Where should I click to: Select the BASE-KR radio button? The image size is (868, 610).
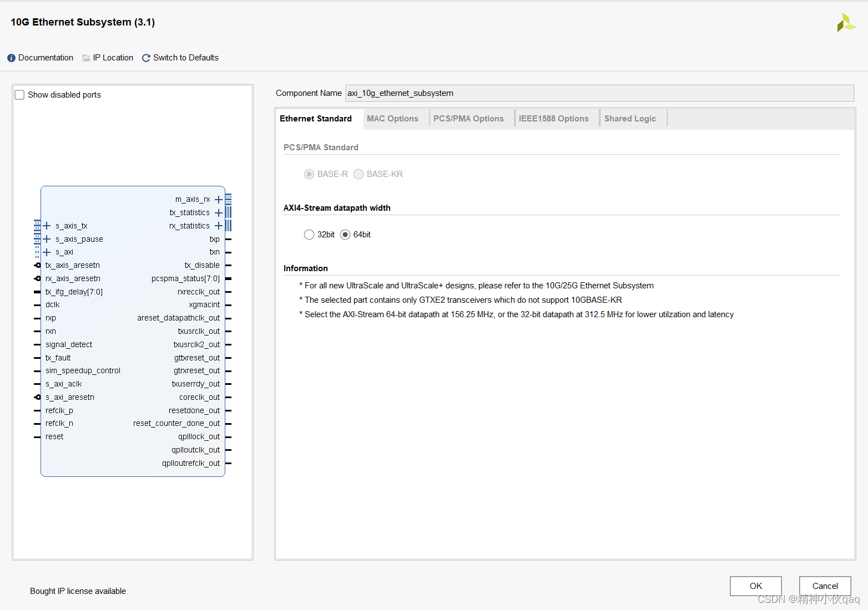pos(359,174)
